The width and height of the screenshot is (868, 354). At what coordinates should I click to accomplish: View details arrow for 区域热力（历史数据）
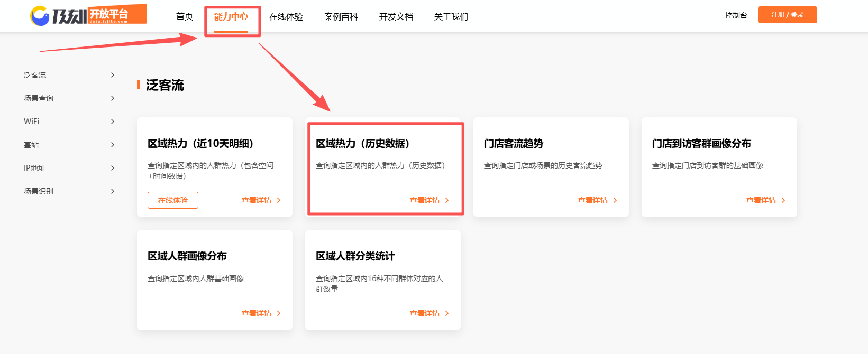pyautogui.click(x=447, y=200)
